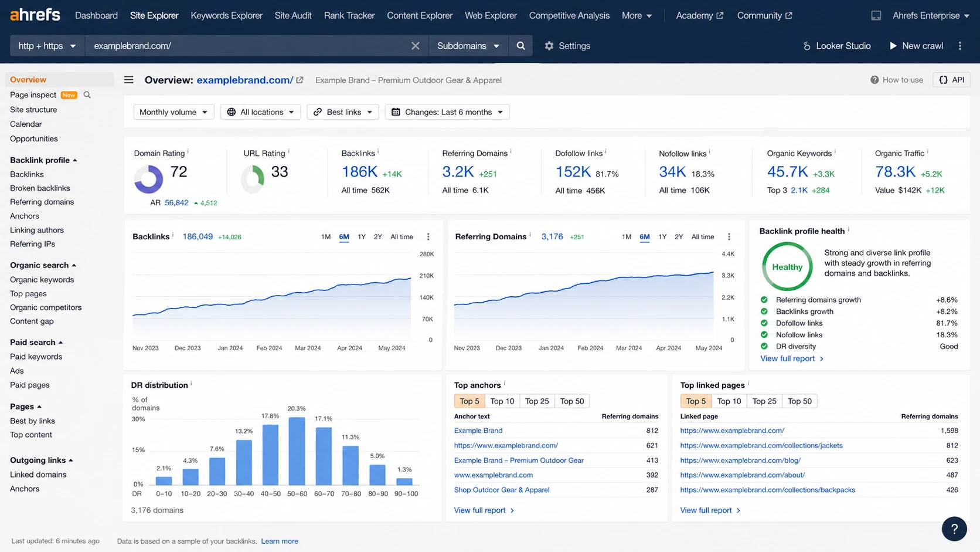Open the Monthly volume dropdown

[x=173, y=112]
